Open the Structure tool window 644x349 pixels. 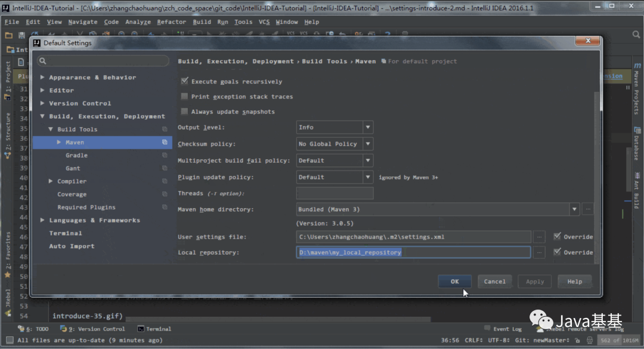coord(8,135)
